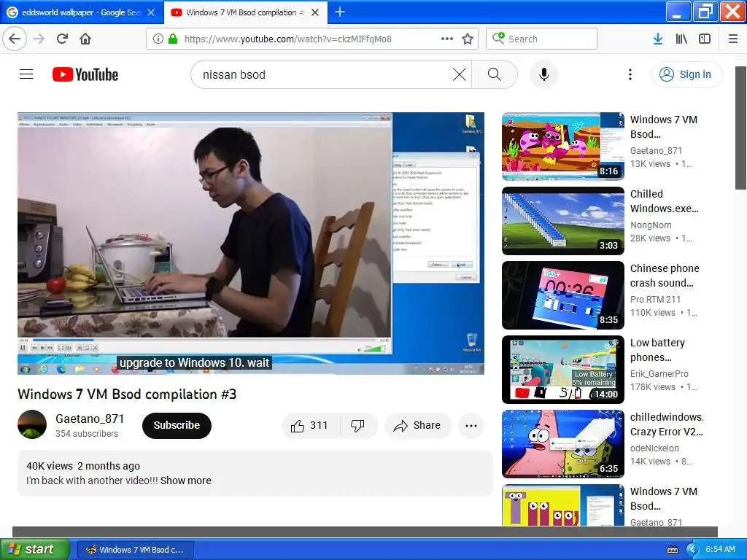
Task: Close the Windows 7 VM Bsod tab
Action: 315,12
